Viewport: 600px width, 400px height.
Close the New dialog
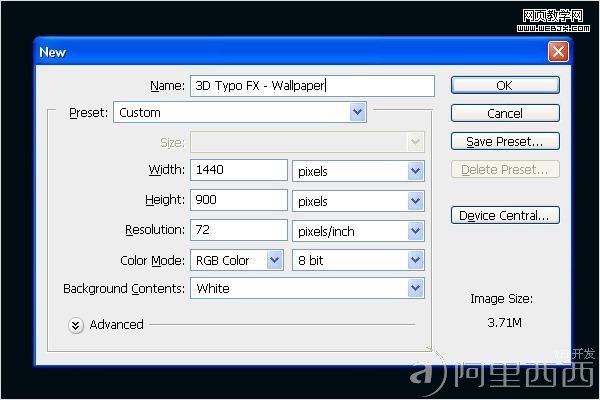click(558, 52)
